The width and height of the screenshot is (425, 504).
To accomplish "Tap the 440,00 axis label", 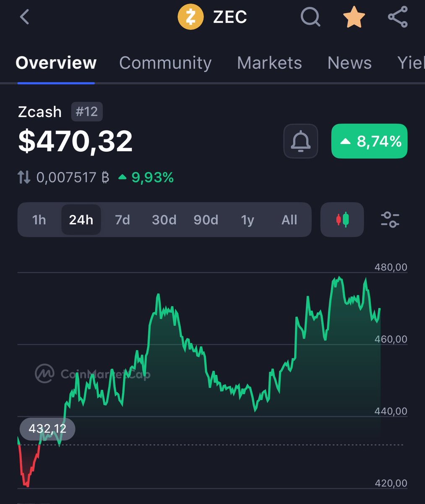I will click(x=391, y=411).
